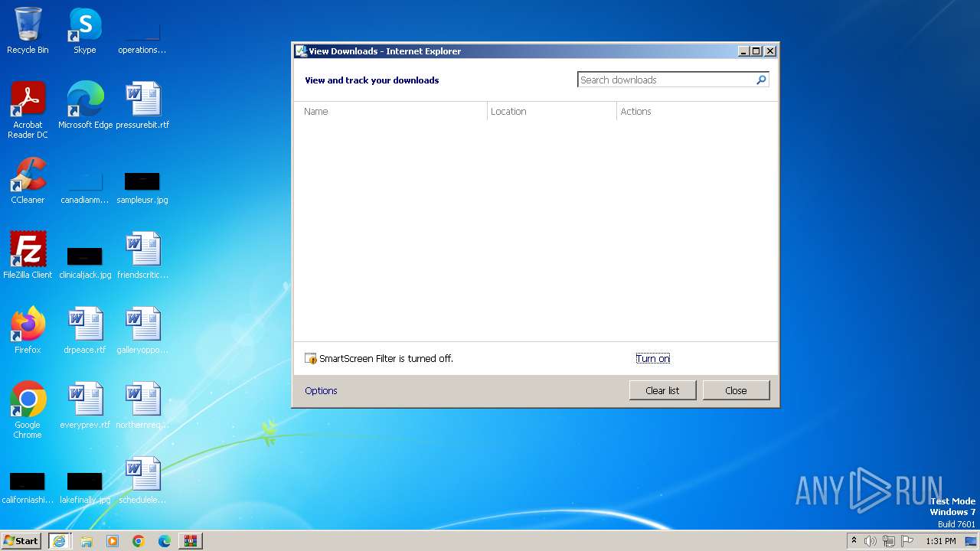Launch Windows Media Player from the taskbar
This screenshot has height=551, width=980.
point(113,541)
